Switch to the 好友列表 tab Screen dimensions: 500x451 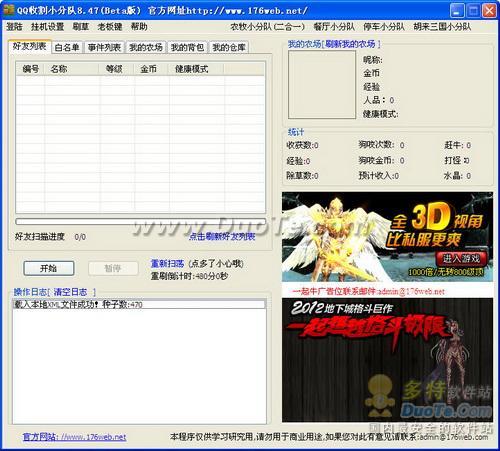coord(30,46)
